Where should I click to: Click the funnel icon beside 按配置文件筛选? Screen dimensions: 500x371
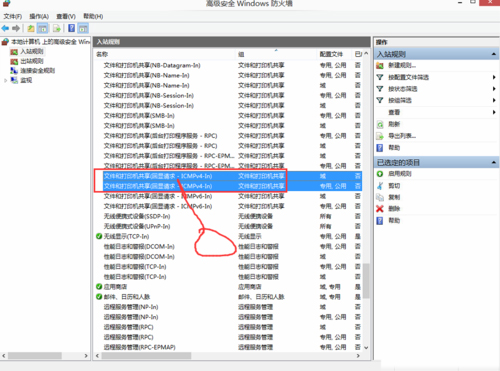380,77
